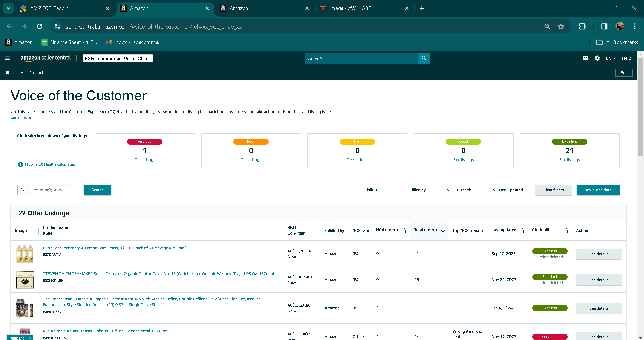Screen dimensions: 644x340
Task: Open a new browser tab
Action: tap(422, 8)
